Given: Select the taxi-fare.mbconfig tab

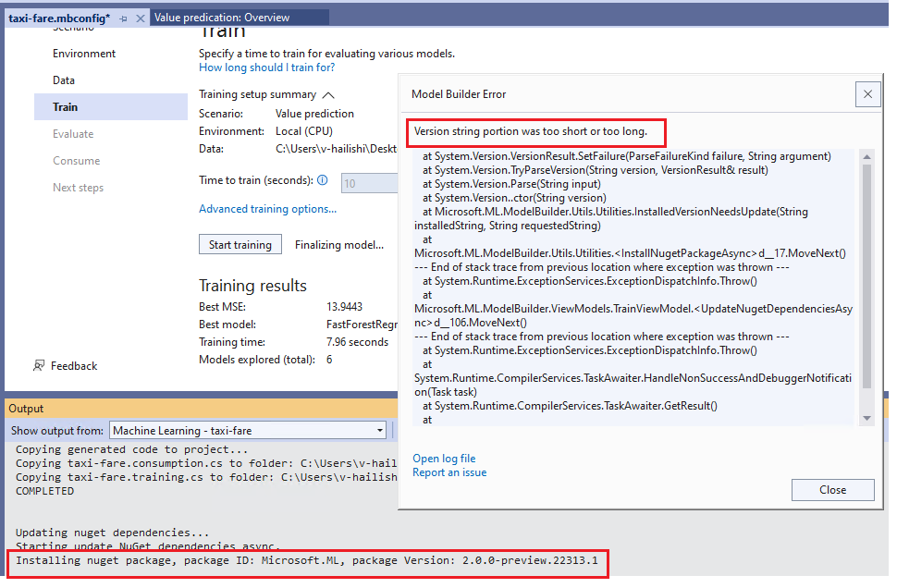Looking at the screenshot, I should 60,16.
